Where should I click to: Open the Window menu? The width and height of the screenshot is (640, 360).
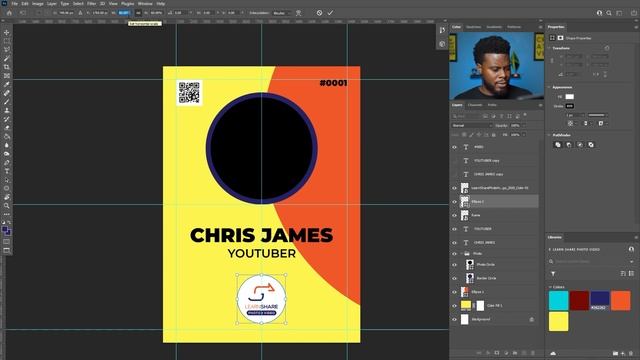pos(145,4)
